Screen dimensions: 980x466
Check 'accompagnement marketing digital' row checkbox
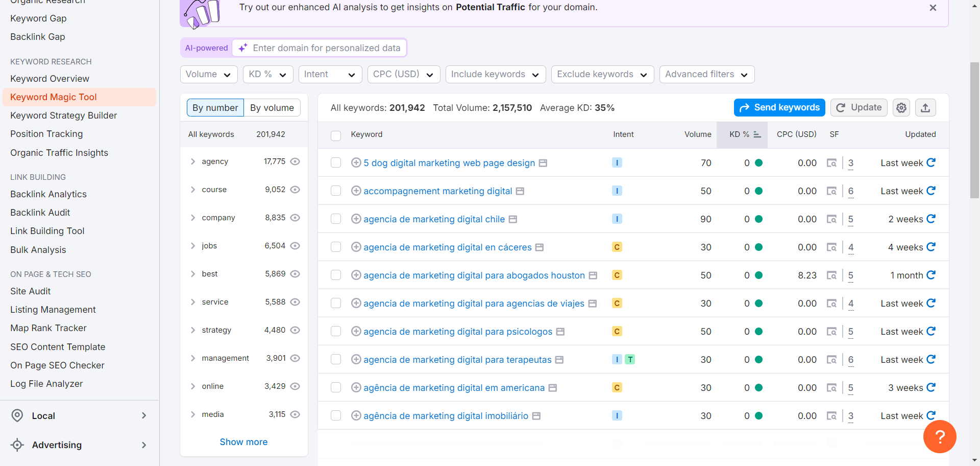336,191
